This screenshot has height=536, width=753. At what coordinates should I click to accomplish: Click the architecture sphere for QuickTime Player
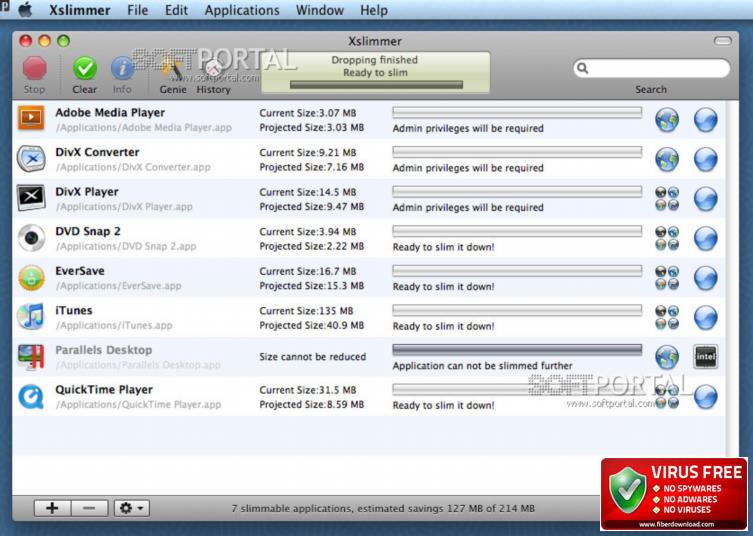click(706, 397)
